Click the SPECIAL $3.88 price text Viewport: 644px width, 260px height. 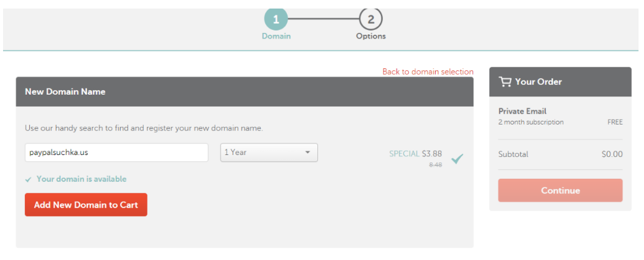click(416, 154)
